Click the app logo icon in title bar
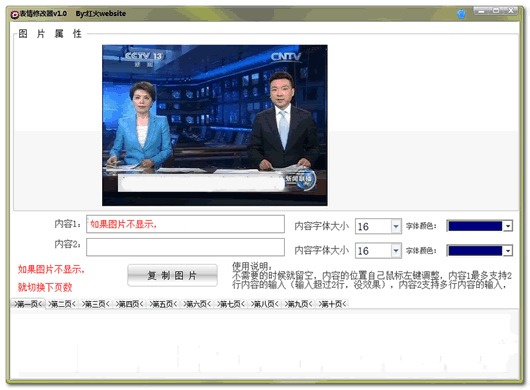Image resolution: width=530 pixels, height=390 pixels. click(15, 14)
